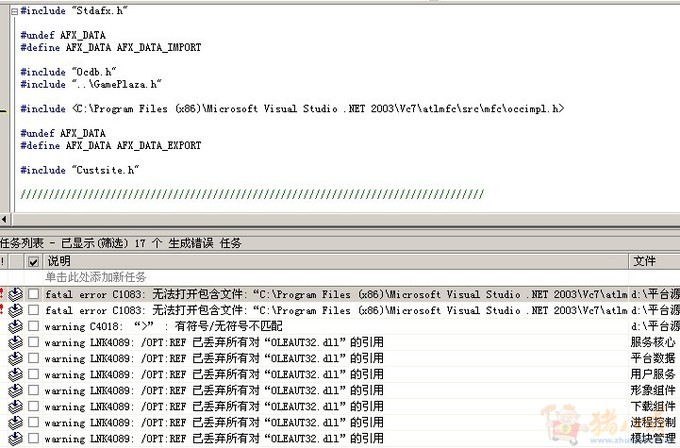Mark the 进程控制 LNK4089 warning as done
Image resolution: width=680 pixels, height=448 pixels.
tap(33, 422)
